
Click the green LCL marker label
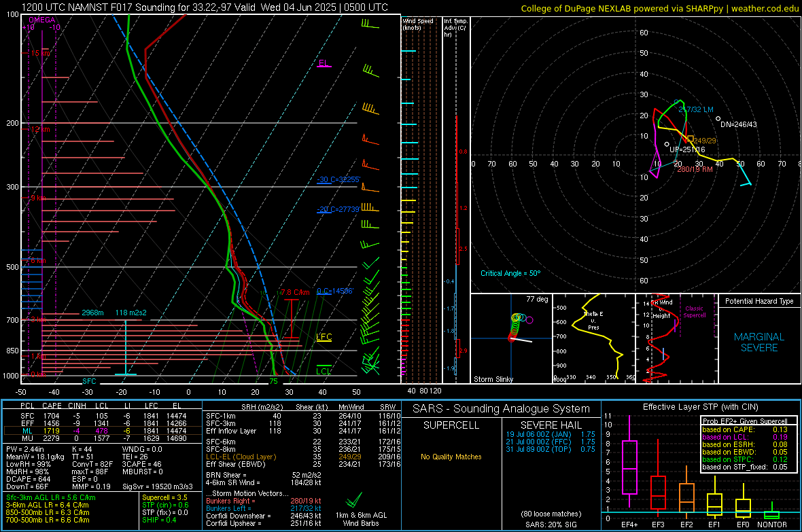point(324,372)
